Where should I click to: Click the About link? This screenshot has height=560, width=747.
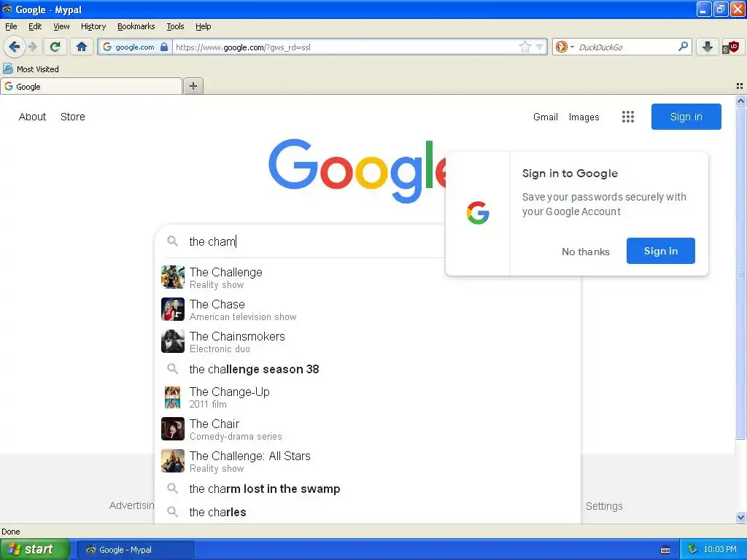click(32, 117)
